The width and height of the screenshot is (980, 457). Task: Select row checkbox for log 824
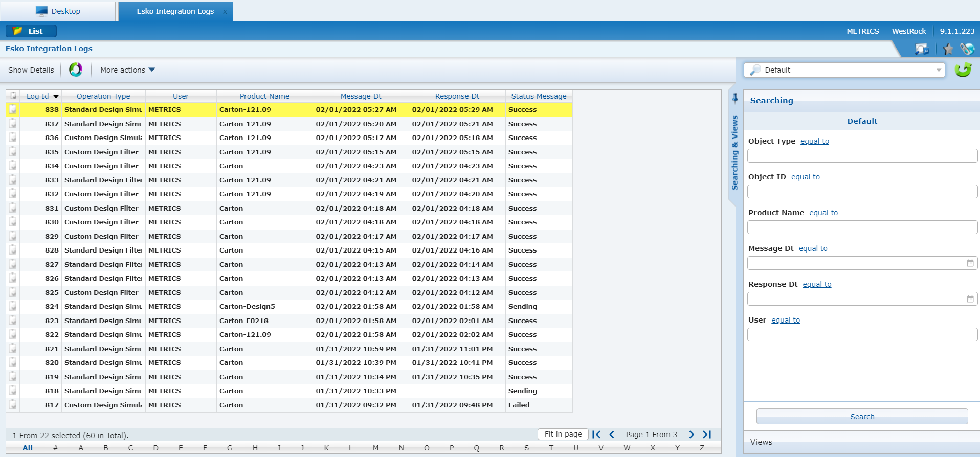[13, 306]
